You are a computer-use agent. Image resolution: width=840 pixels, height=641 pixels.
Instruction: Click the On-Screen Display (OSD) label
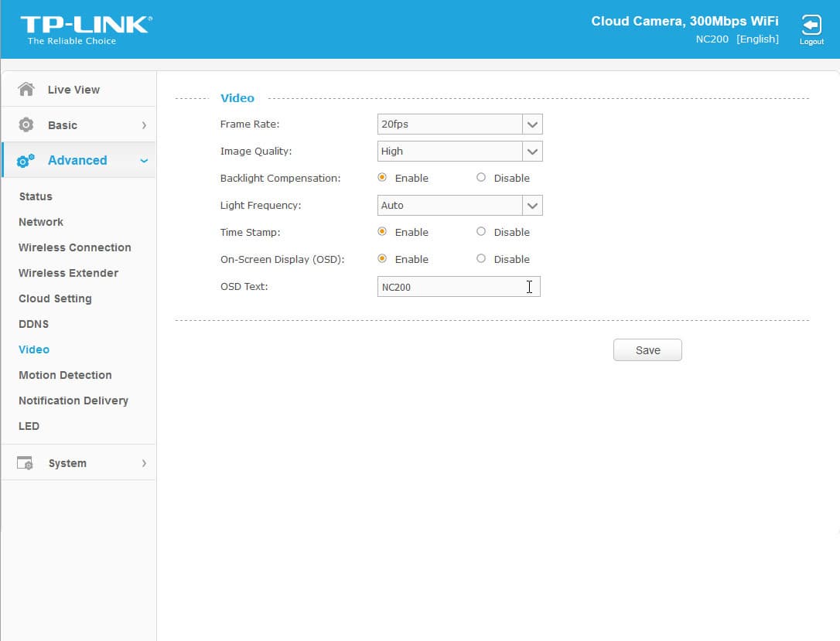click(x=282, y=259)
